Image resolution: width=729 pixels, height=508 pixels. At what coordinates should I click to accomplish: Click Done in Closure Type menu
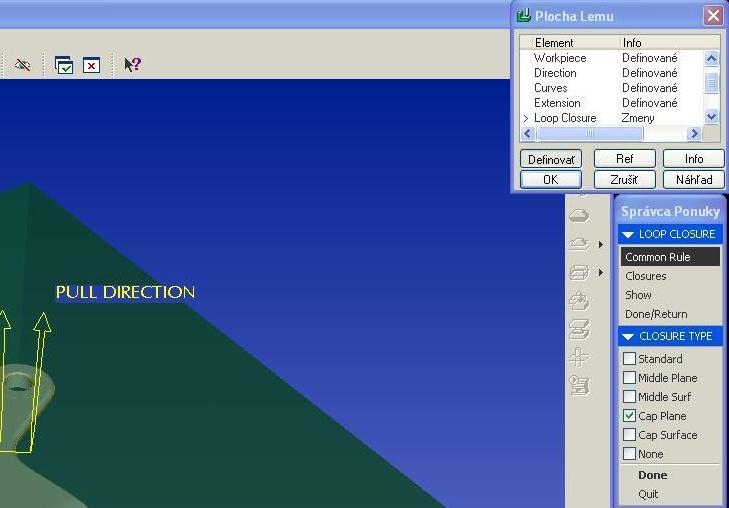pos(670,475)
